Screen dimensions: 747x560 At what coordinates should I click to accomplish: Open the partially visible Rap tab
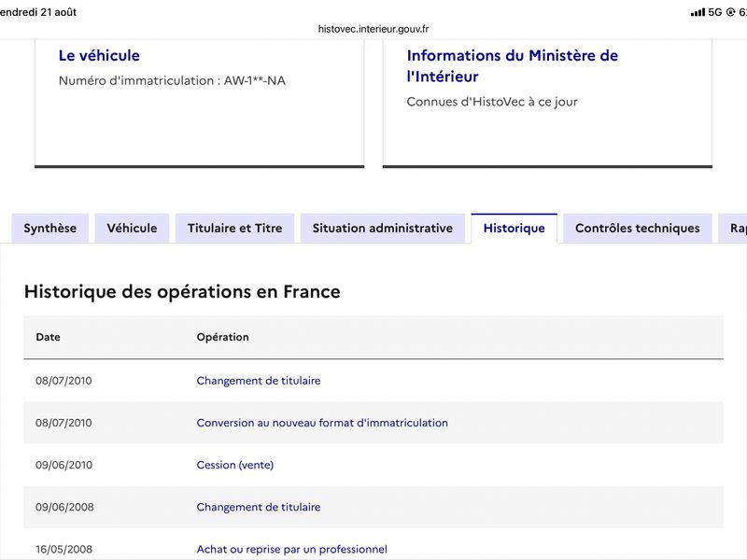tap(734, 228)
